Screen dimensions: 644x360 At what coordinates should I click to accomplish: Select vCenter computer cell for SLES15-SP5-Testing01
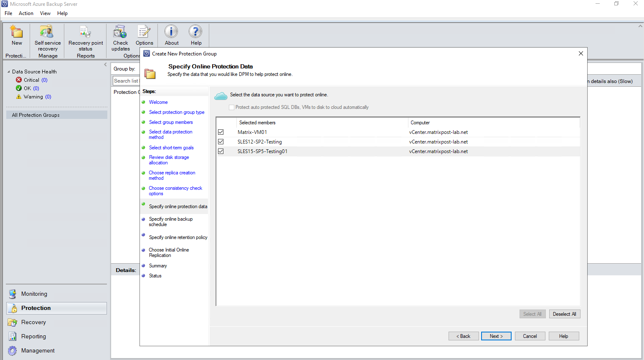[x=439, y=151]
